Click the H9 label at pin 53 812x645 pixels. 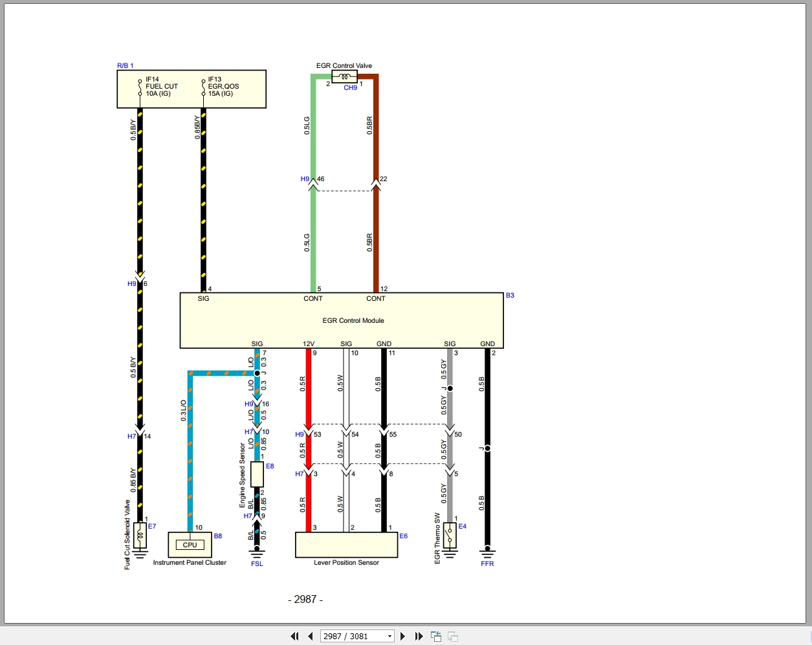click(x=299, y=434)
